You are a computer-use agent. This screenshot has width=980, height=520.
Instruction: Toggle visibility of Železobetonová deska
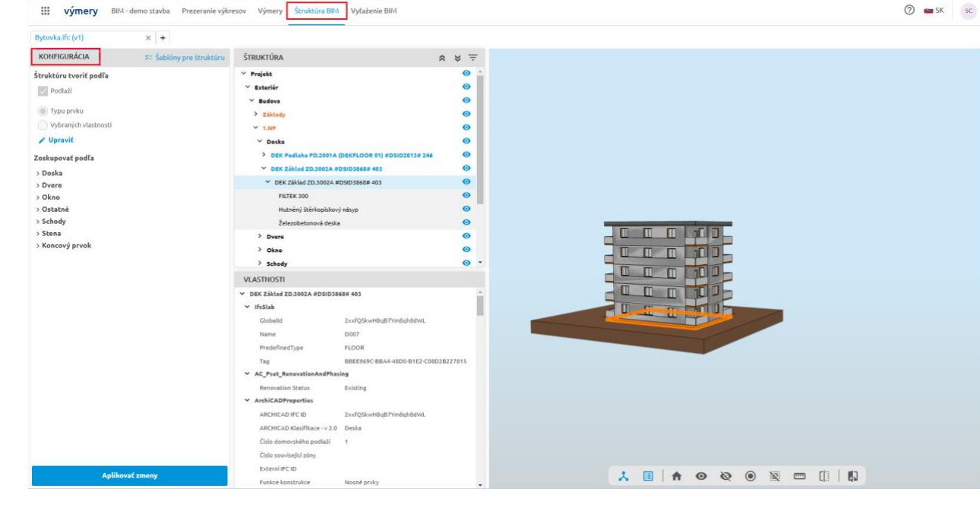(466, 223)
